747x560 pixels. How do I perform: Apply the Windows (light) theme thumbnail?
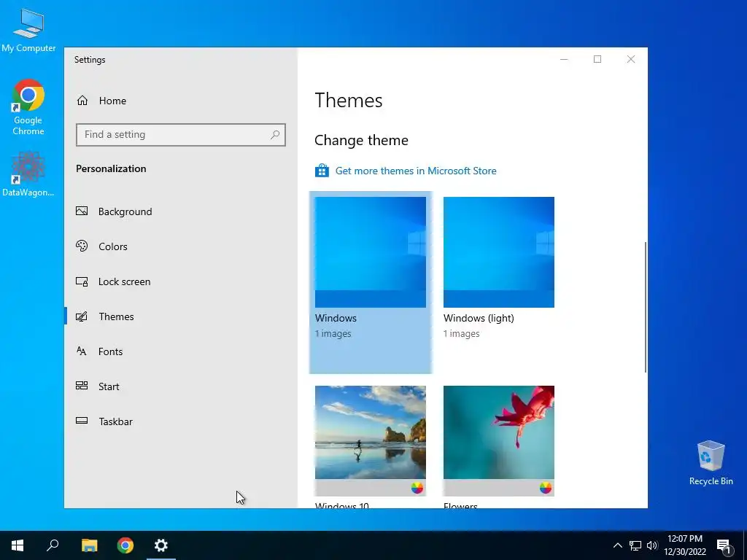[499, 252]
